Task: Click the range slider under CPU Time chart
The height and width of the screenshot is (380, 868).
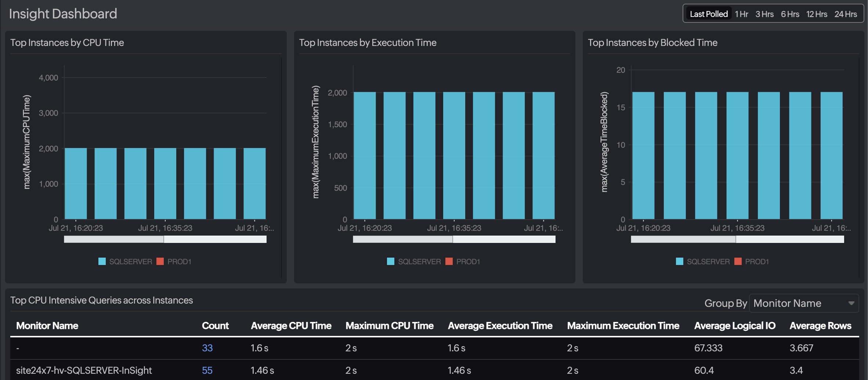Action: coord(165,239)
